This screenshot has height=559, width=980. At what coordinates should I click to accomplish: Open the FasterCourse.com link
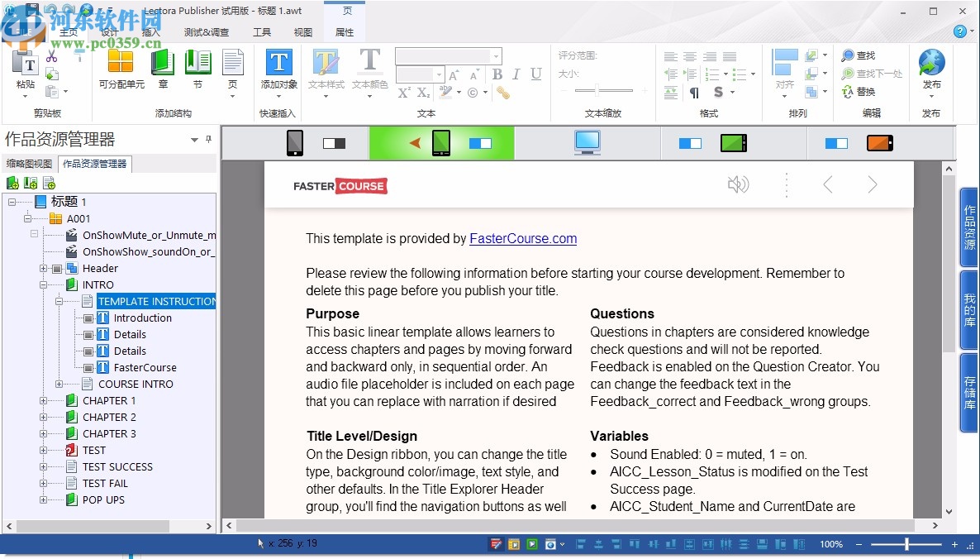(523, 239)
